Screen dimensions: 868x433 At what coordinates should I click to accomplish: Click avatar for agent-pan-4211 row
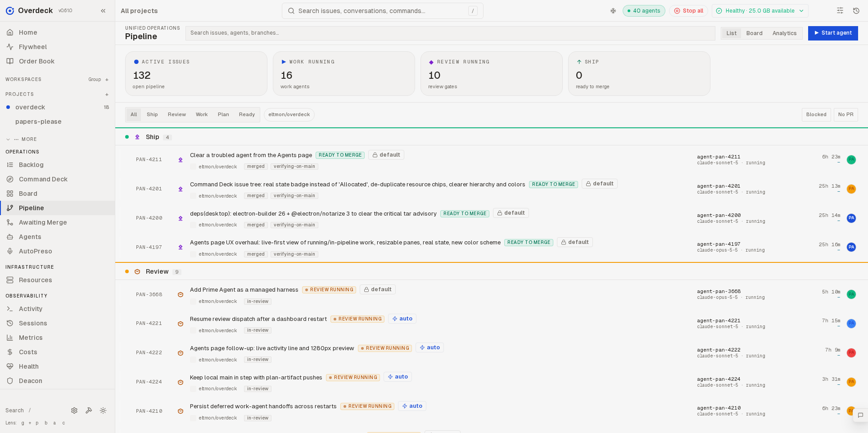851,160
